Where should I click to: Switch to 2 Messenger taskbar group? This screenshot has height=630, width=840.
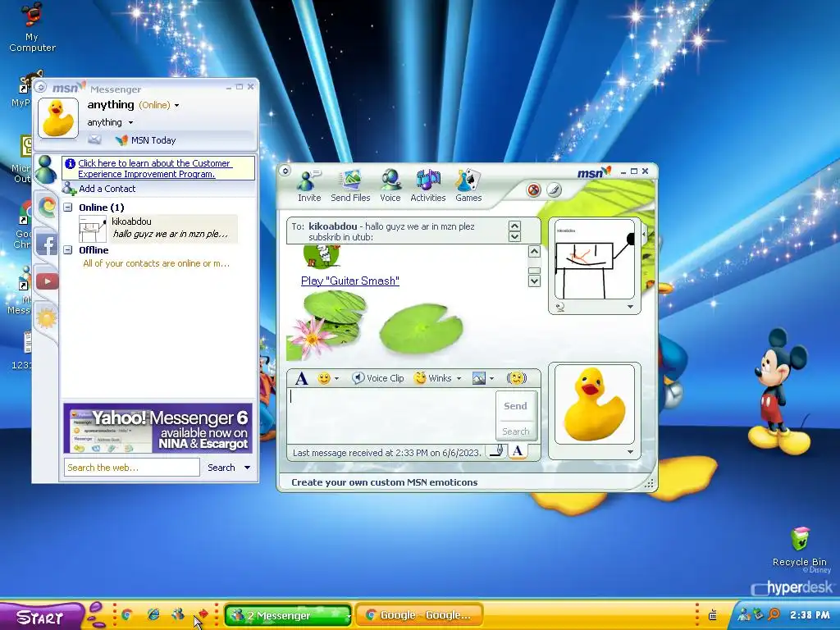pyautogui.click(x=288, y=615)
